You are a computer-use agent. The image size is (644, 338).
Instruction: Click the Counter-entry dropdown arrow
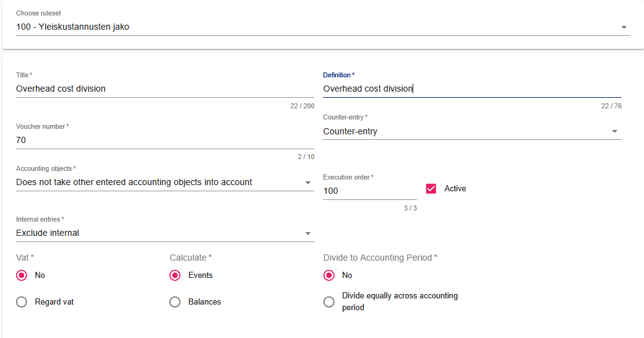tap(614, 131)
